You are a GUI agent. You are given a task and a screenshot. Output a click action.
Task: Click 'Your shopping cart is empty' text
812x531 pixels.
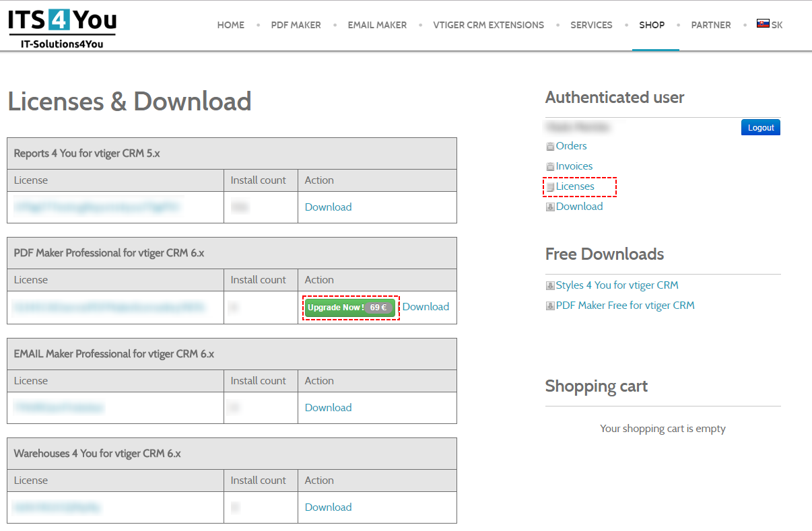click(663, 429)
